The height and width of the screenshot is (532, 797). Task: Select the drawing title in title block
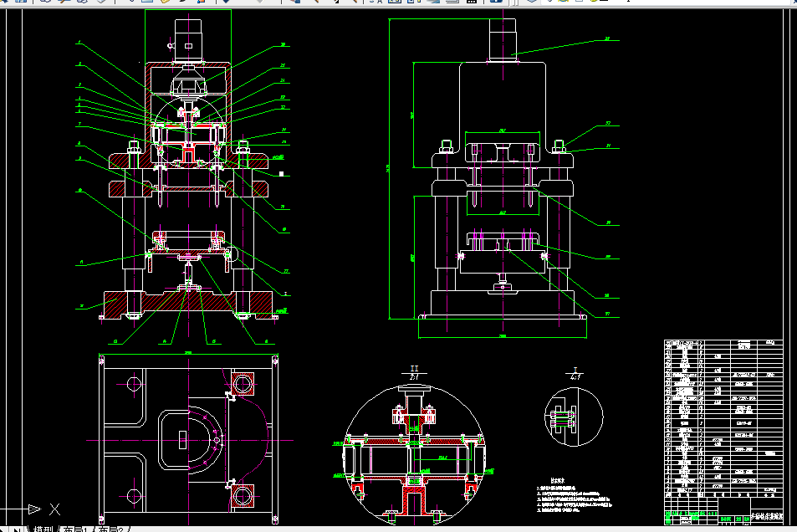(767, 517)
